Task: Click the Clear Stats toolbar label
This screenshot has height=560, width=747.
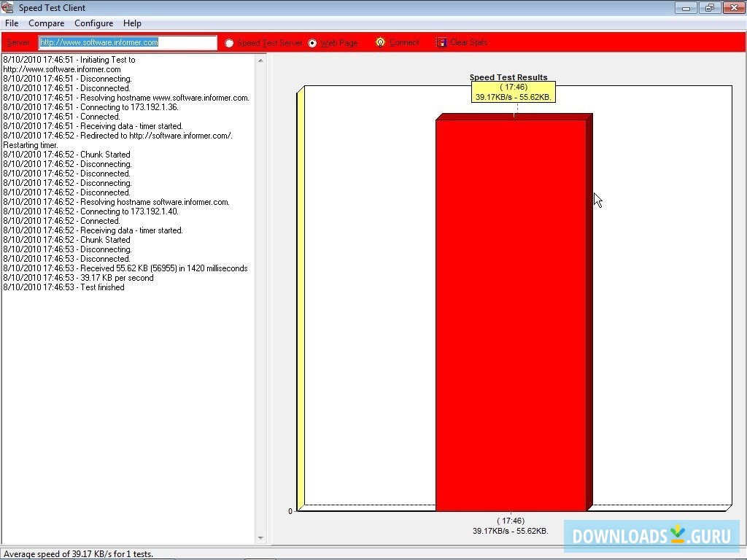Action: coord(468,42)
